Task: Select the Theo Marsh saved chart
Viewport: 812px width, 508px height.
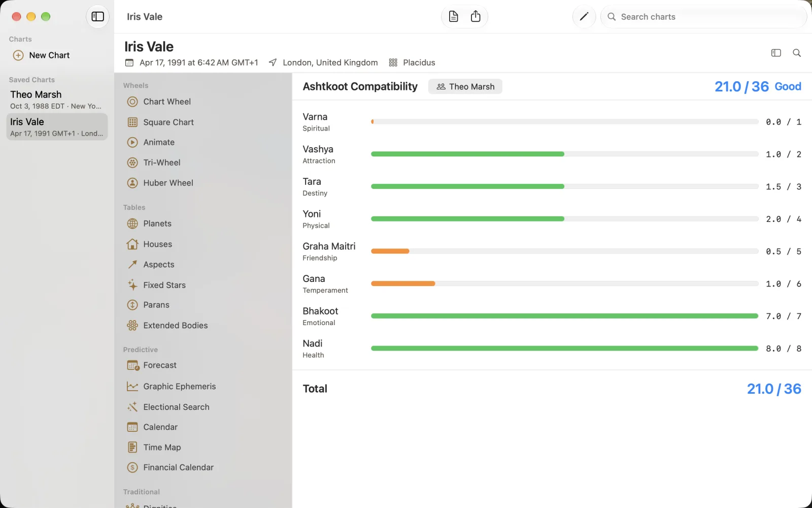Action: [x=57, y=100]
